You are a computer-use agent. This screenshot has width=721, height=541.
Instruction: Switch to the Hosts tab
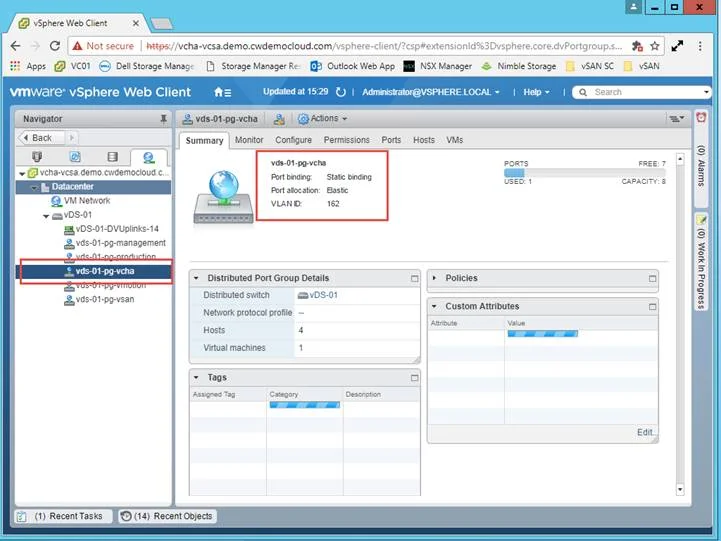[423, 140]
